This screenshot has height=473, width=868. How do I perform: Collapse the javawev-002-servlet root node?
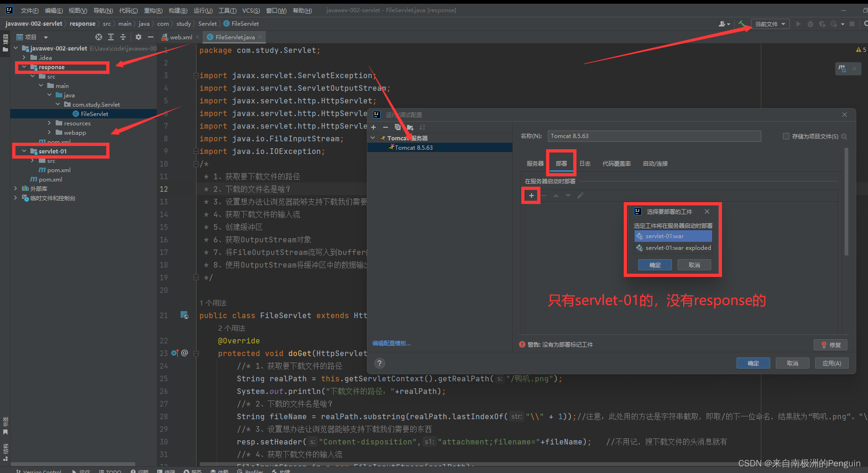point(16,48)
